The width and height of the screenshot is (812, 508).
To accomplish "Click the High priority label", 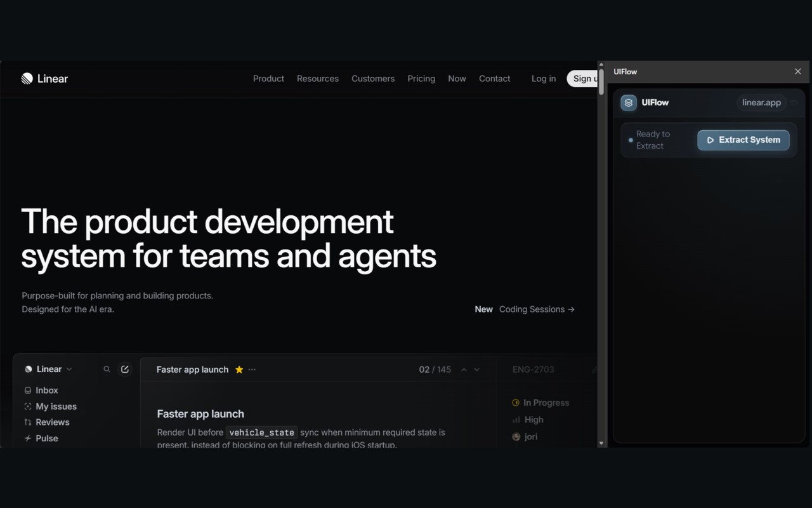I will pyautogui.click(x=534, y=420).
